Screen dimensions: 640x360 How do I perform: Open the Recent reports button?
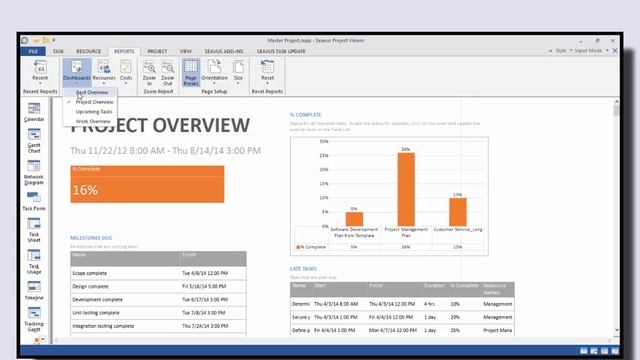click(x=40, y=71)
